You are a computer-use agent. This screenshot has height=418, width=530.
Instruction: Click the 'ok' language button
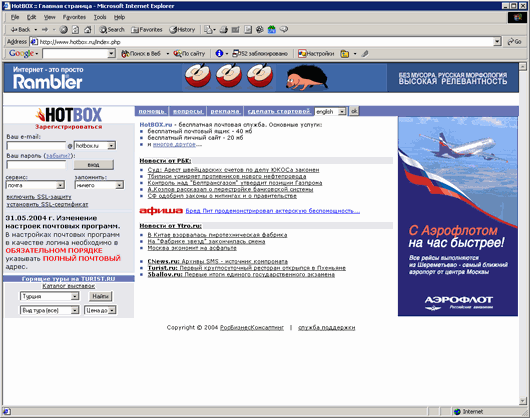pyautogui.click(x=354, y=111)
